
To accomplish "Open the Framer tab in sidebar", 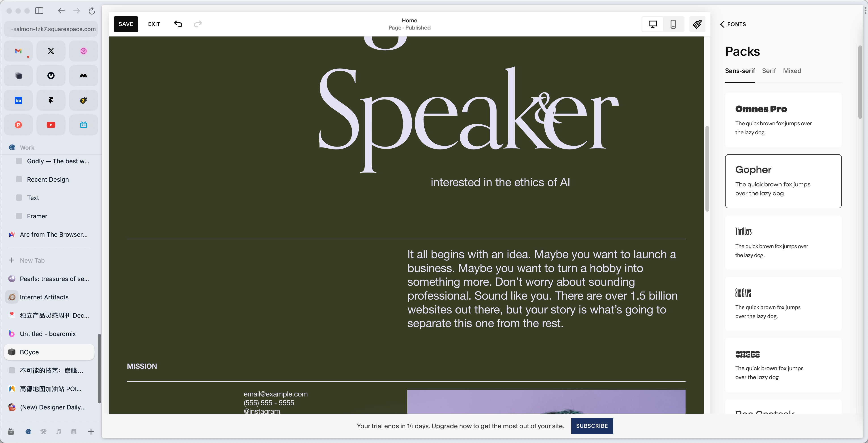I will [x=37, y=216].
